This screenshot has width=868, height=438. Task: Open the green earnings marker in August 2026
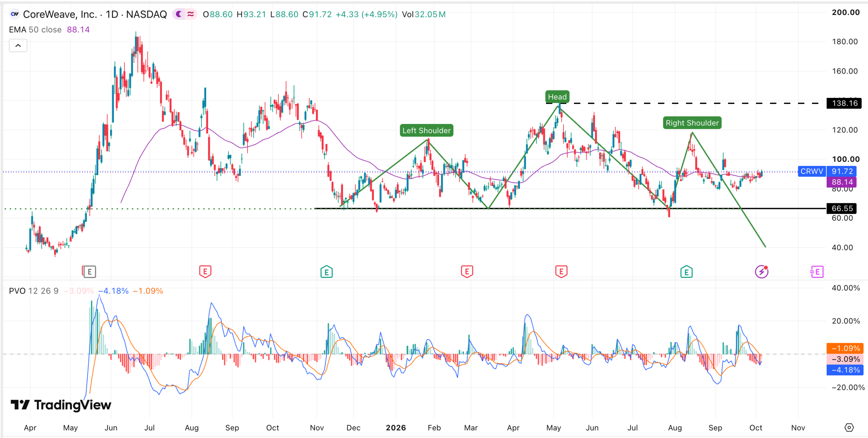coord(686,272)
